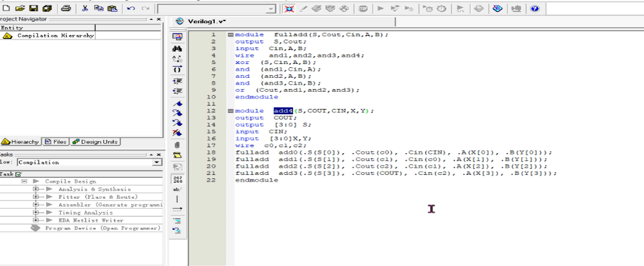
Task: Click the Stop Processing icon
Action: (x=362, y=8)
